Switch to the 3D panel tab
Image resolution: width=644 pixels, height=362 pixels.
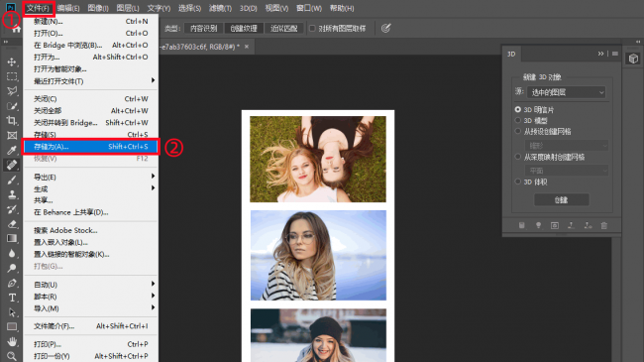pos(511,54)
